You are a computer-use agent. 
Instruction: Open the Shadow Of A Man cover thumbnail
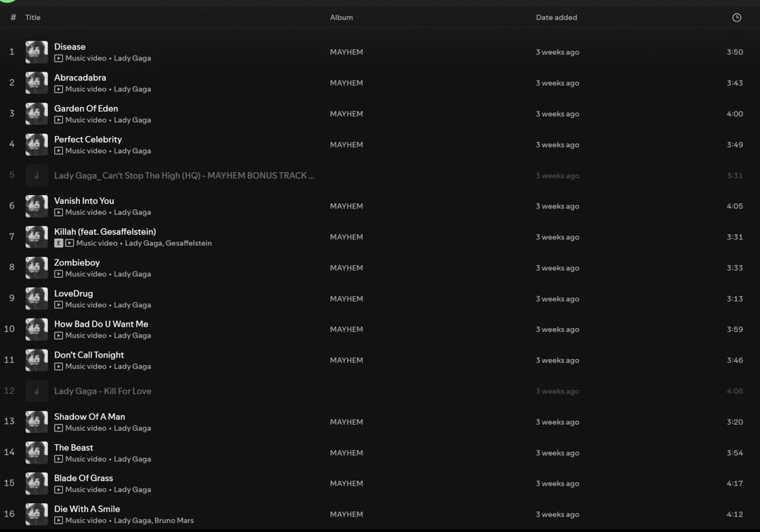[x=36, y=421]
